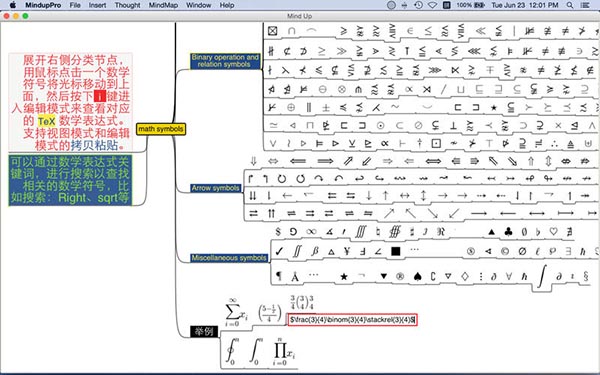The image size is (600, 375).
Task: Open the Thought menu
Action: [127, 5]
